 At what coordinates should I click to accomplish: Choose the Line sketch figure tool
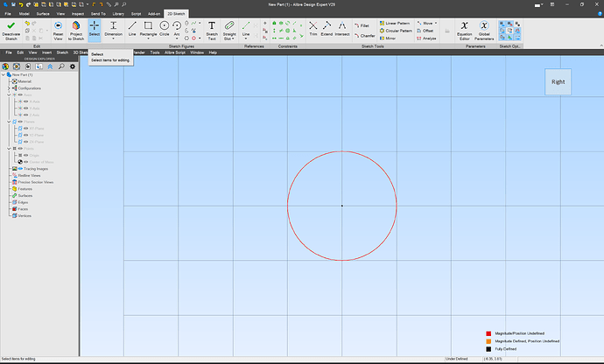pyautogui.click(x=132, y=29)
